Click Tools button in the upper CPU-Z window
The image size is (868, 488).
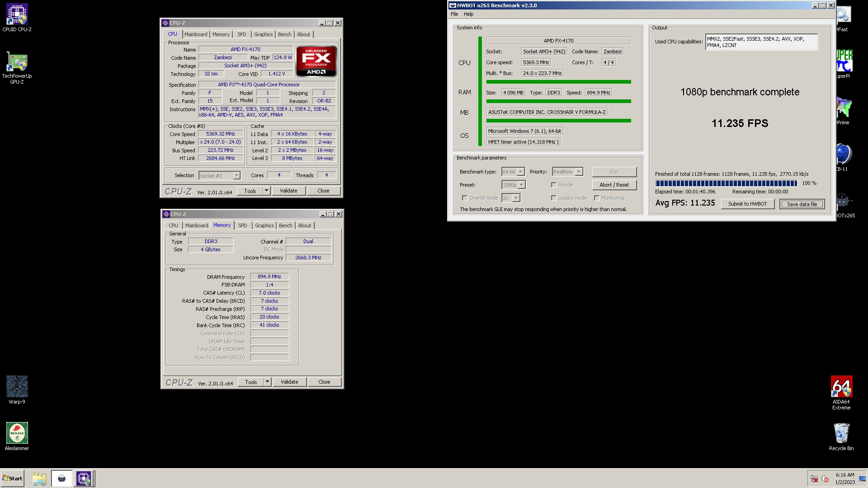pyautogui.click(x=250, y=191)
